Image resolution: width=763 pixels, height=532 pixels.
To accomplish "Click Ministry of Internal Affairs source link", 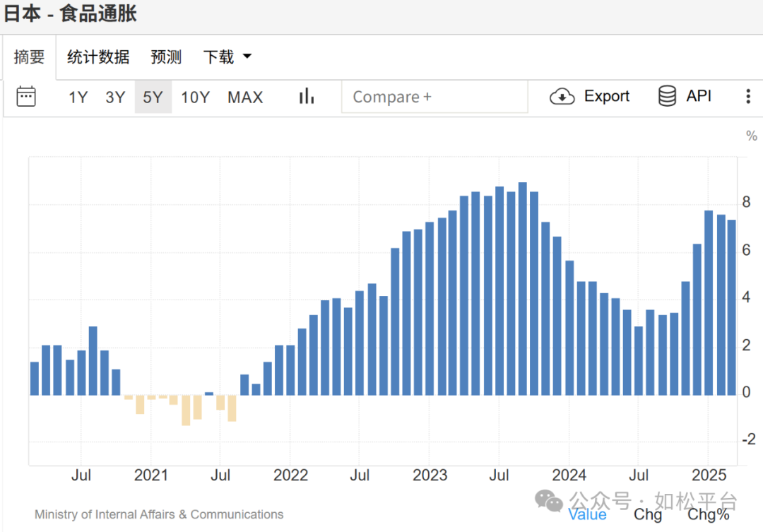I will pyautogui.click(x=159, y=514).
